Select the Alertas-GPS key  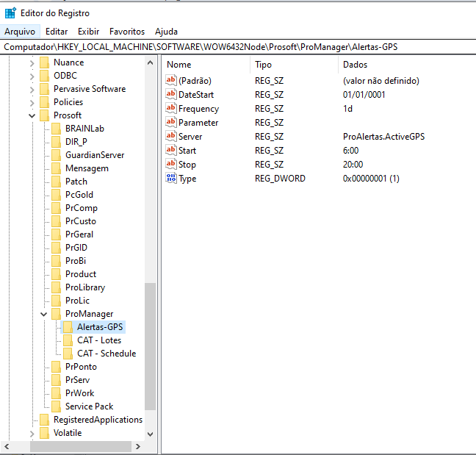click(x=100, y=327)
